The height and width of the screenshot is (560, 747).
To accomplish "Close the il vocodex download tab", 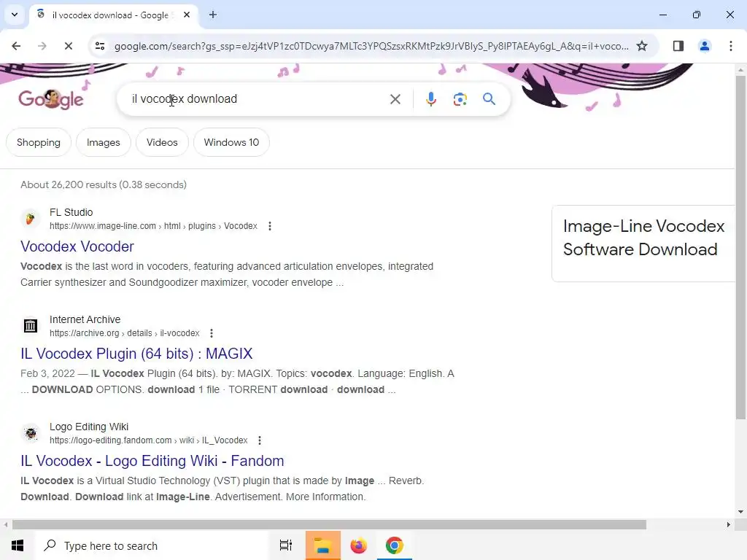I will click(187, 15).
